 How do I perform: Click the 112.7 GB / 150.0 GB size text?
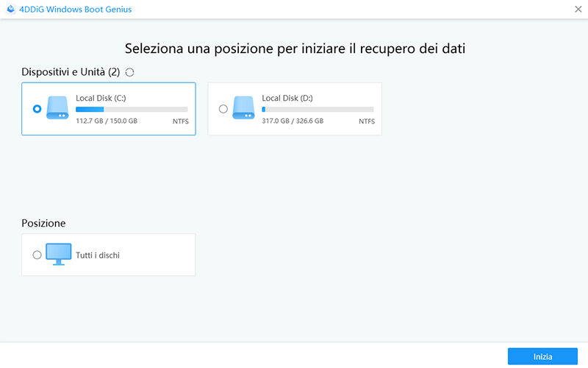tap(107, 121)
